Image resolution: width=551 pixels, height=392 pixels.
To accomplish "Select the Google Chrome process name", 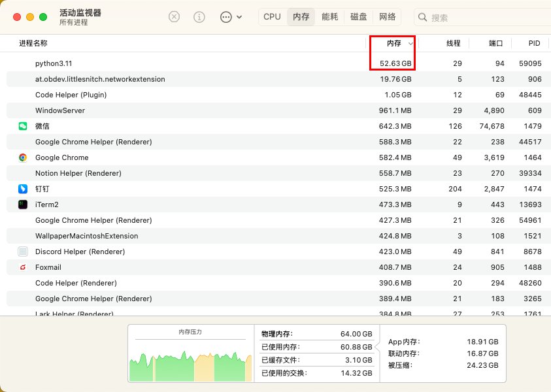I will click(62, 157).
